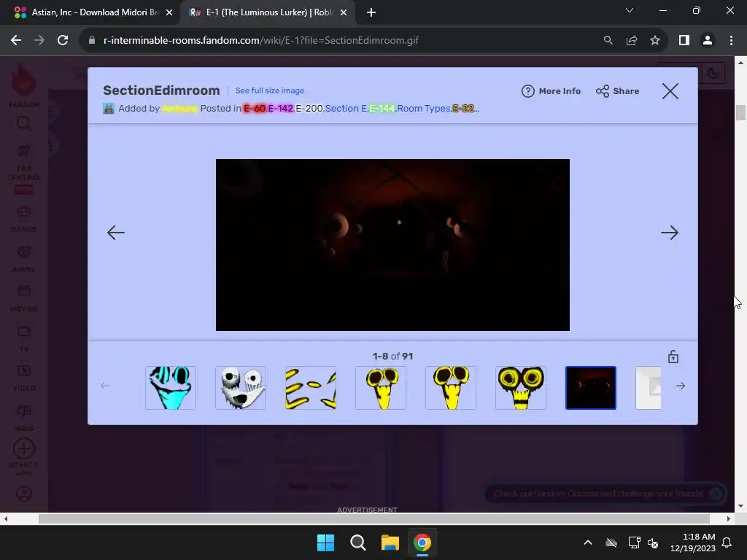The image size is (747, 560).
Task: Open the Wikis section in the sidebar
Action: tap(24, 418)
